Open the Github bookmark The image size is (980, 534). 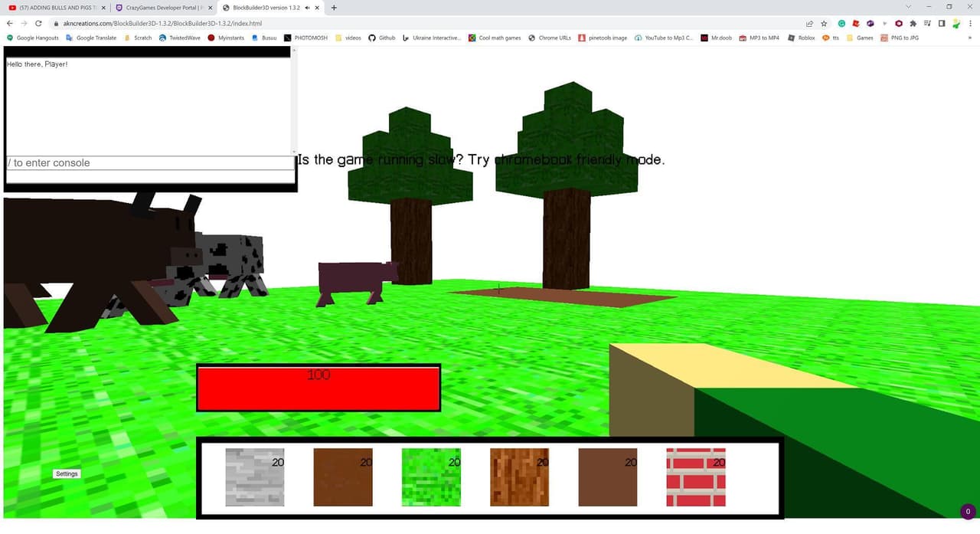pyautogui.click(x=382, y=38)
